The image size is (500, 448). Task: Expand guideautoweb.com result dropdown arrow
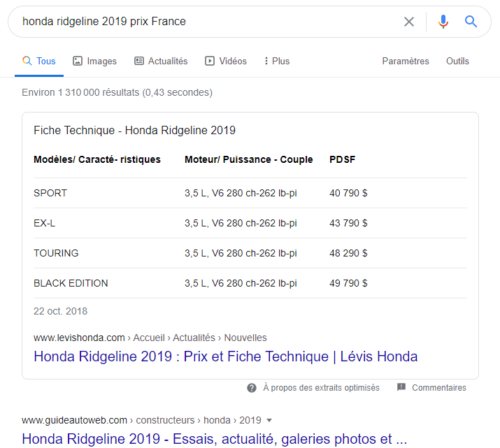coord(269,420)
